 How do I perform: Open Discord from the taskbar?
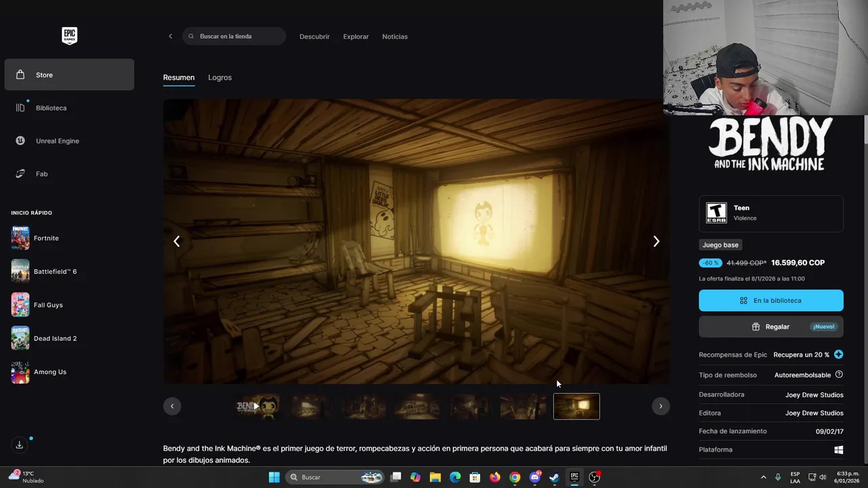tap(535, 477)
